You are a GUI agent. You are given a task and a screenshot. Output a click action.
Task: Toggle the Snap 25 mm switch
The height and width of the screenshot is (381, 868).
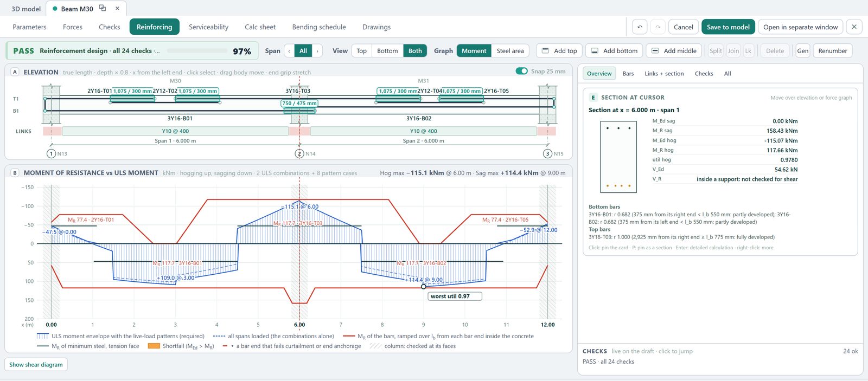pyautogui.click(x=521, y=71)
